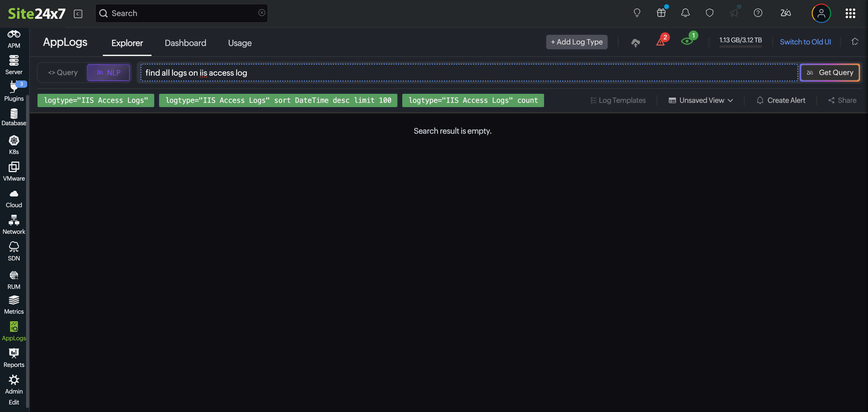
Task: Open Cloud monitoring
Action: [x=14, y=198]
